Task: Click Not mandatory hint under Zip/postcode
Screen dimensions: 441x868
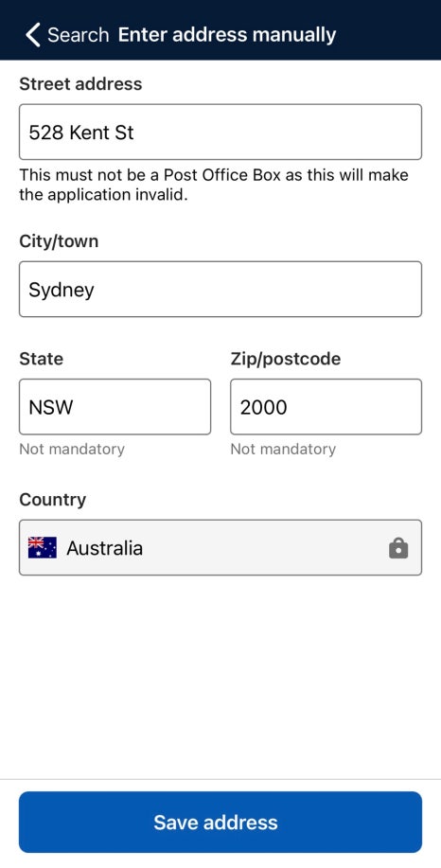Action: click(x=283, y=449)
